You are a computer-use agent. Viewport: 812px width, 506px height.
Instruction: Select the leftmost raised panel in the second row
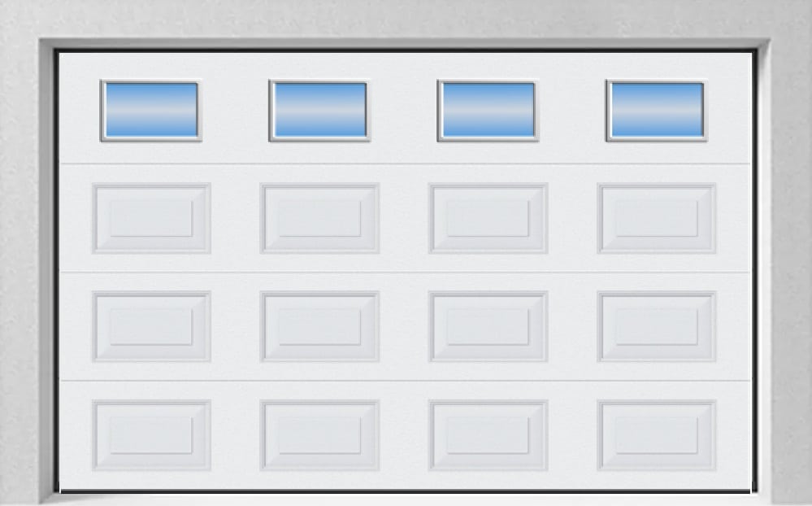151,218
